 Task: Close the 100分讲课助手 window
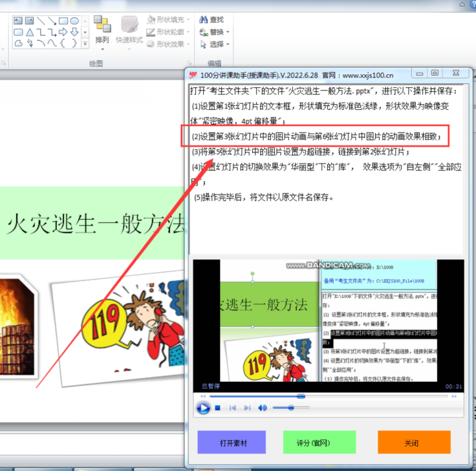click(456, 73)
